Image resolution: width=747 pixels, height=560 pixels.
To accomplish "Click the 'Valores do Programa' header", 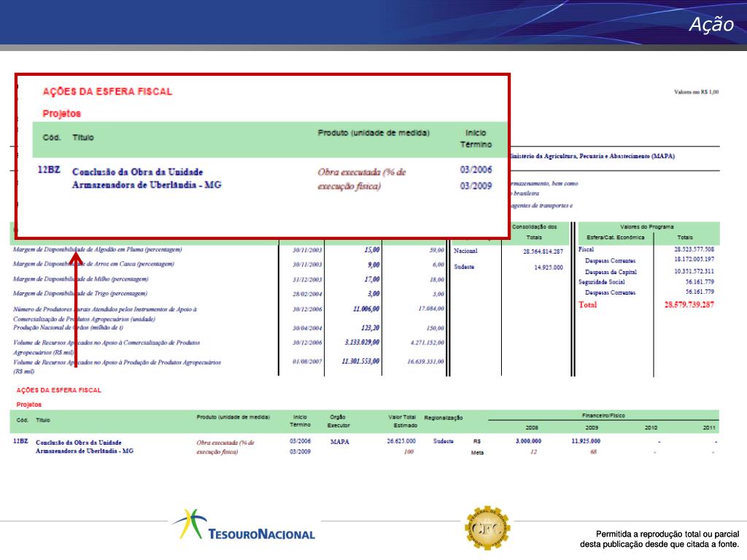I will coord(647,227).
